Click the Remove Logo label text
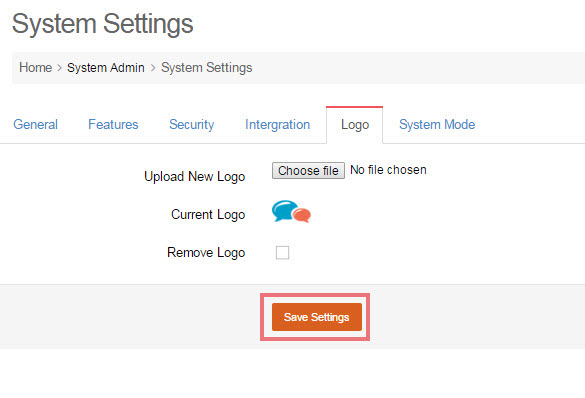 pos(206,253)
